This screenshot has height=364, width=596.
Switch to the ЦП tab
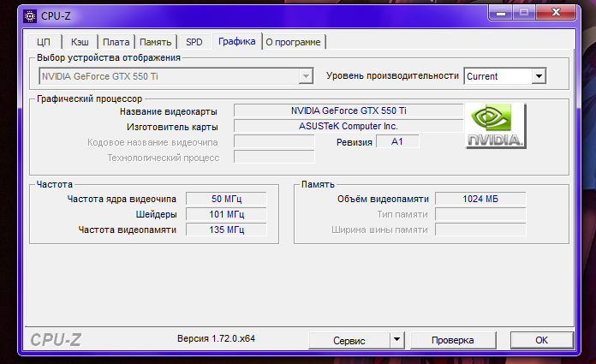point(44,42)
